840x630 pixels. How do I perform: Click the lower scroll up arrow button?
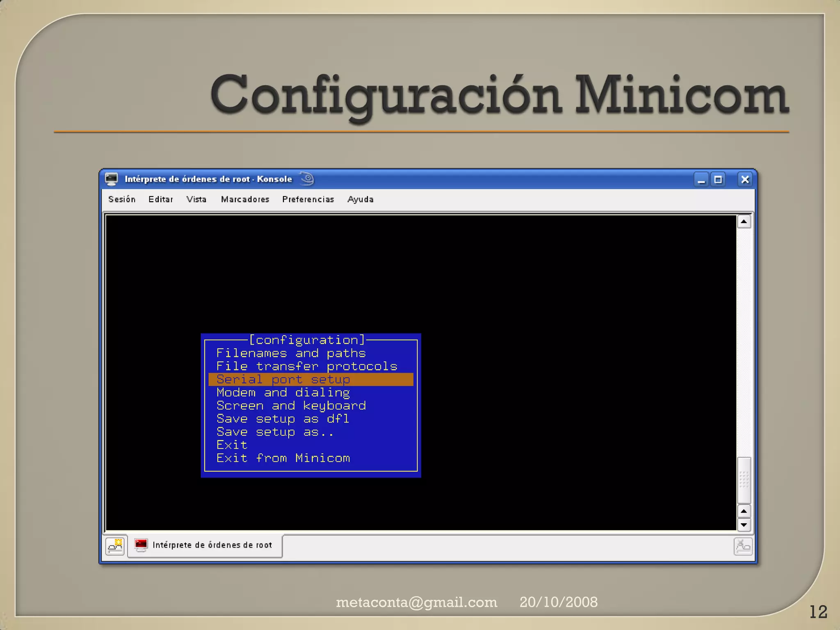[x=744, y=511]
